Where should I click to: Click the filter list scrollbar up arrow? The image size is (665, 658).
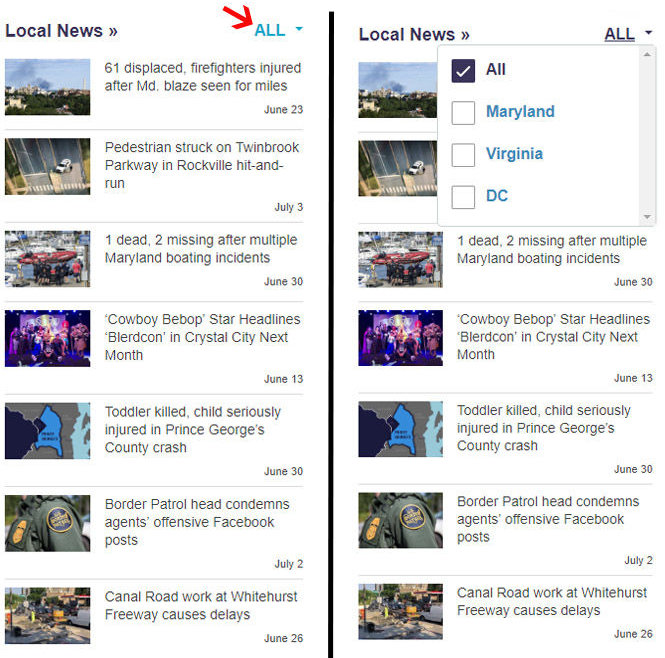tap(648, 52)
